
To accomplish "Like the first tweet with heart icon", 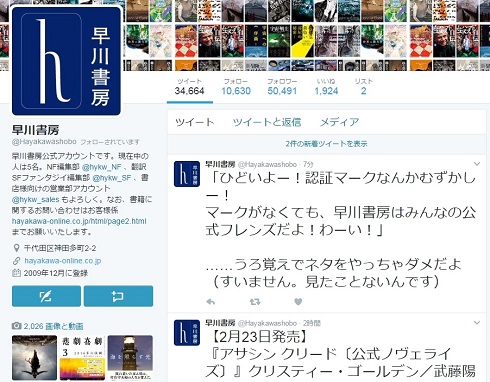I will (298, 302).
